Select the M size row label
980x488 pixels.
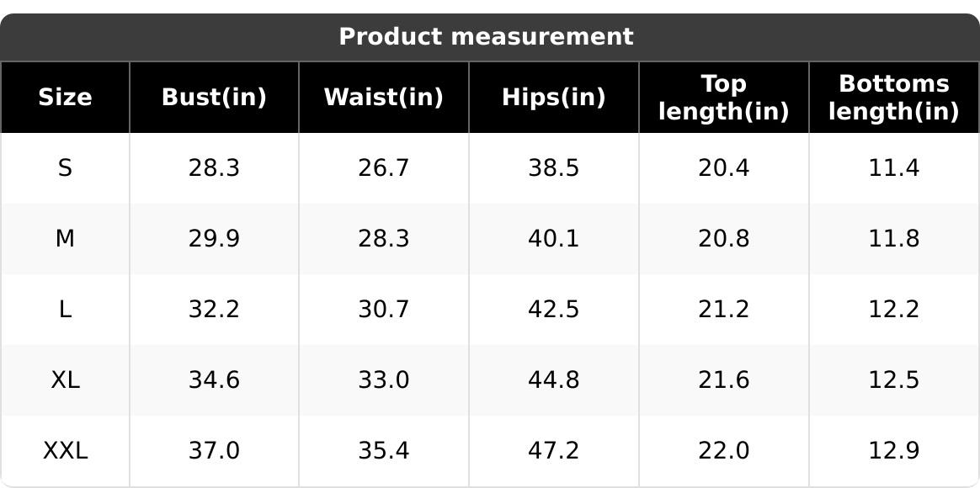65,239
